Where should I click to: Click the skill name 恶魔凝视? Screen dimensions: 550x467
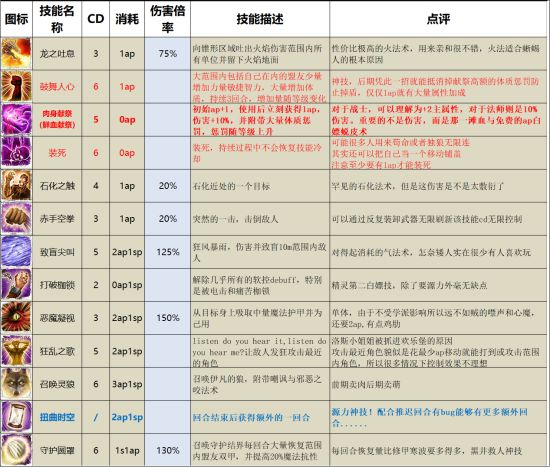click(57, 318)
